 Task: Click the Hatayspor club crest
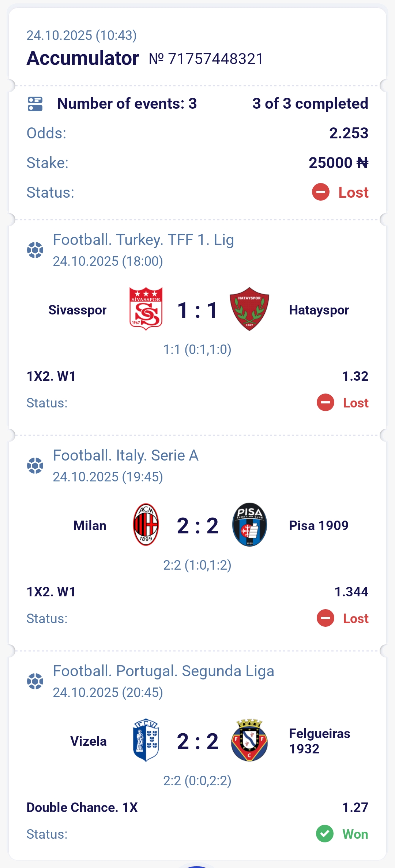249,309
